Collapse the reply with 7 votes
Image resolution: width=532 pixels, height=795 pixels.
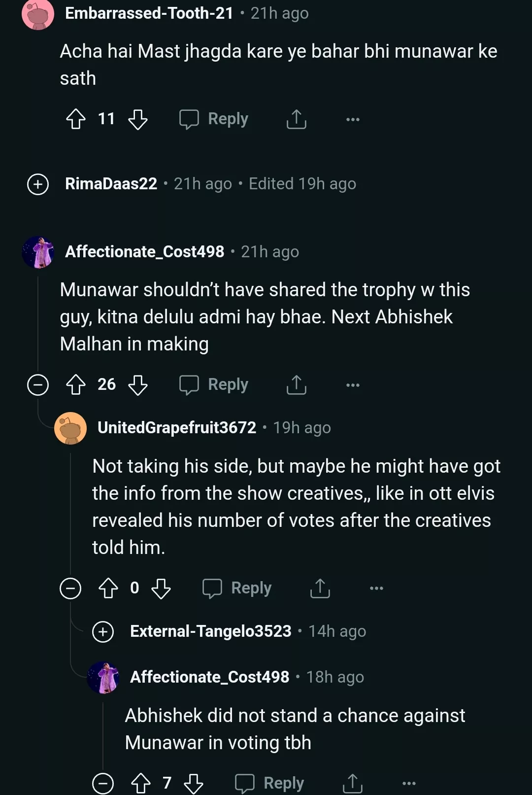coord(103,783)
